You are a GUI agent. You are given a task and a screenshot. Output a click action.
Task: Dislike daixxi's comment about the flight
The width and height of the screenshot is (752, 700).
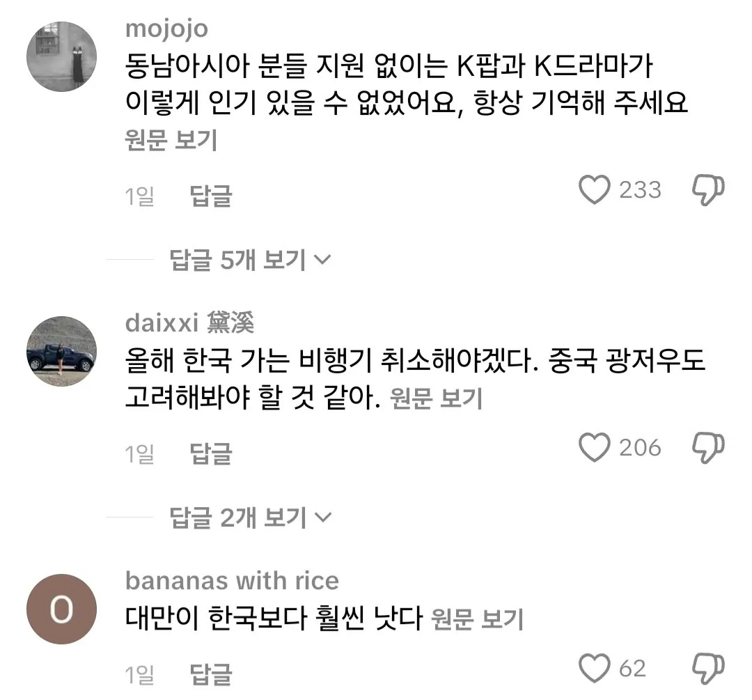pos(709,447)
